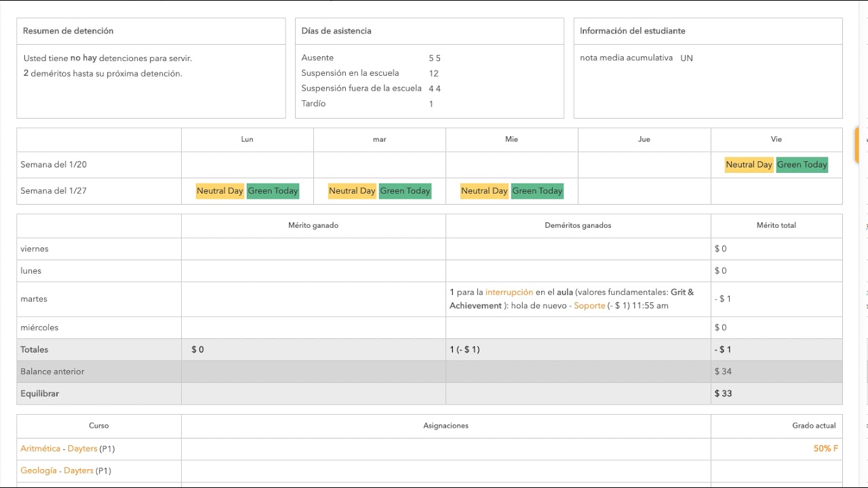Image resolution: width=868 pixels, height=488 pixels.
Task: Open the 50% F current grade link
Action: [x=825, y=449]
